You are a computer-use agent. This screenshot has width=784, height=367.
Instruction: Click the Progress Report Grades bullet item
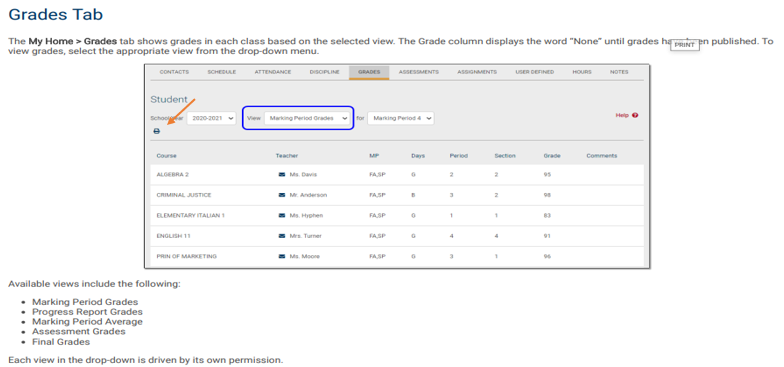pos(88,312)
